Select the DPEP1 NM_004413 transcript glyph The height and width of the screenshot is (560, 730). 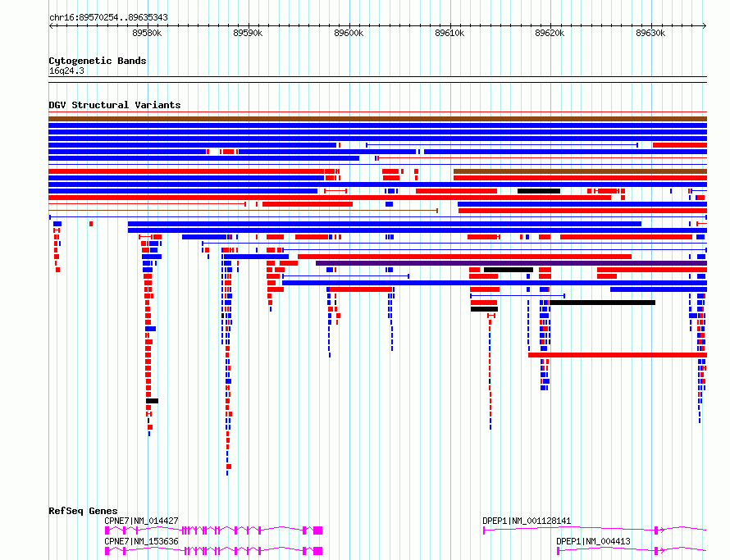[x=632, y=551]
